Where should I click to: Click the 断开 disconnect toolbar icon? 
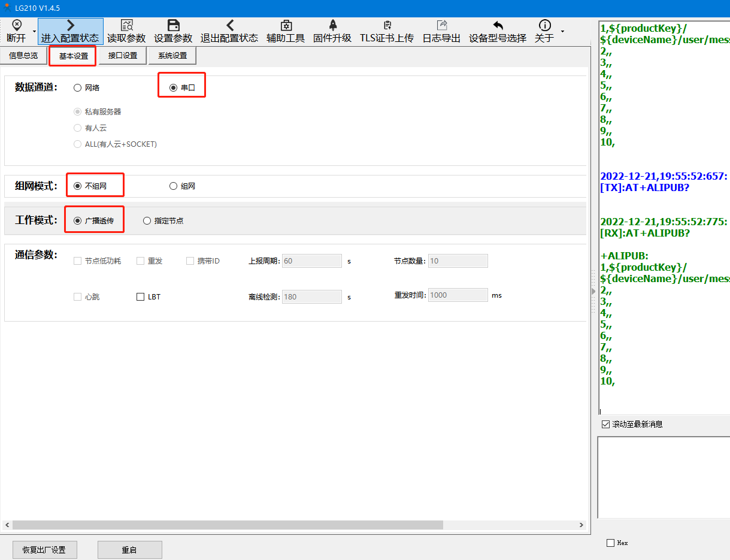[16, 25]
